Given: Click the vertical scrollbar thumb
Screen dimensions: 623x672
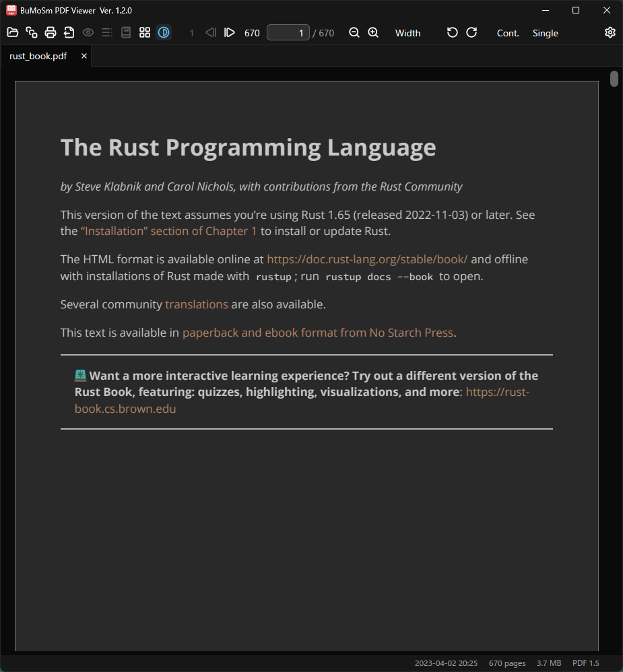Looking at the screenshot, I should tap(614, 79).
